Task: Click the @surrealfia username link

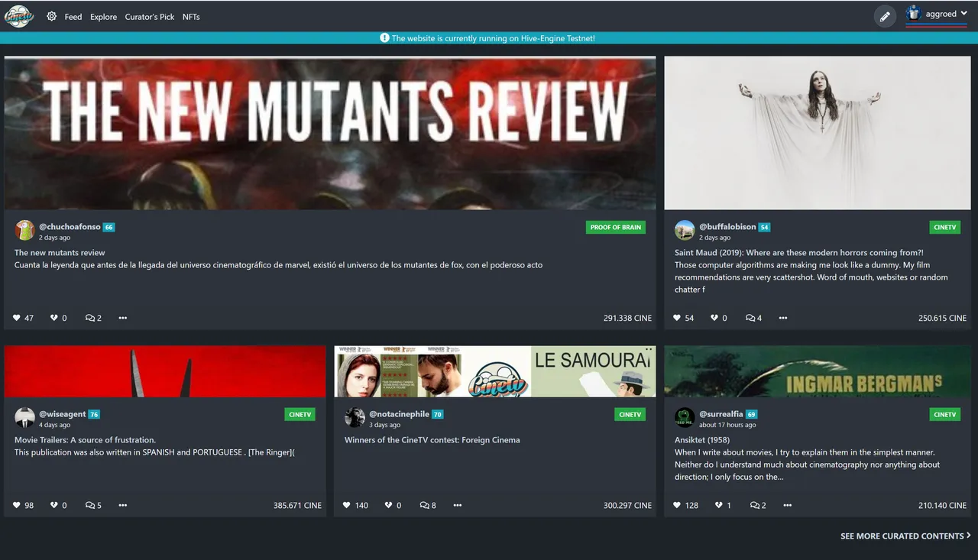Action: point(721,414)
